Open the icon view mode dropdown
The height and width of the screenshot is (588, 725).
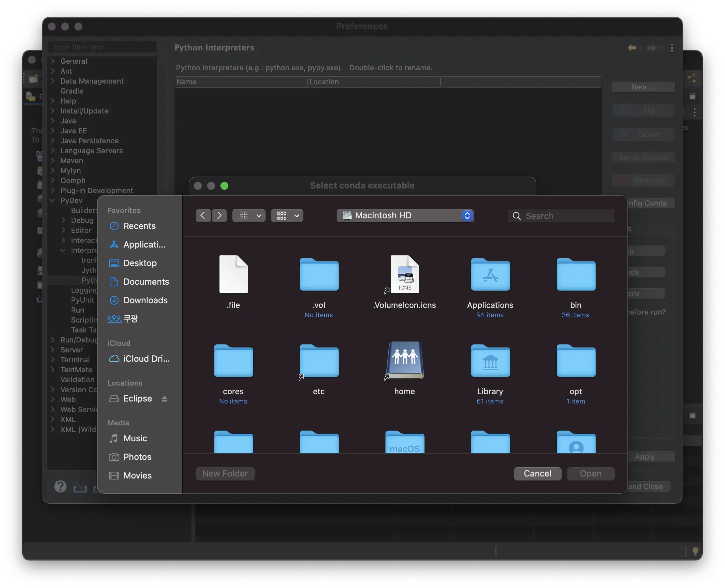pyautogui.click(x=249, y=215)
